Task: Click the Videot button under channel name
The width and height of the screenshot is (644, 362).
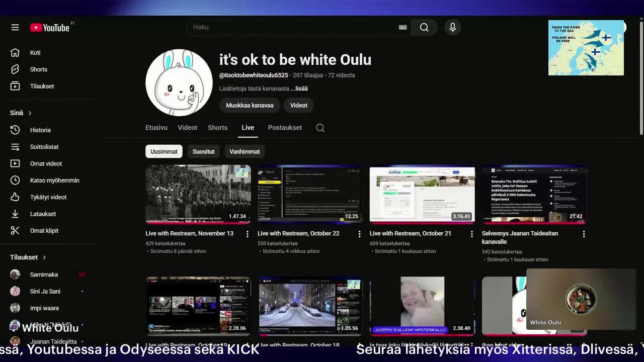Action: click(299, 106)
